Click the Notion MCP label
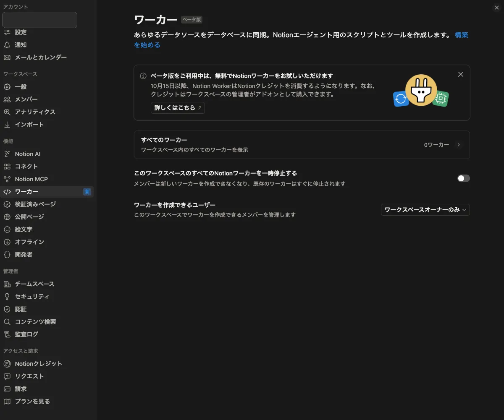 point(31,179)
